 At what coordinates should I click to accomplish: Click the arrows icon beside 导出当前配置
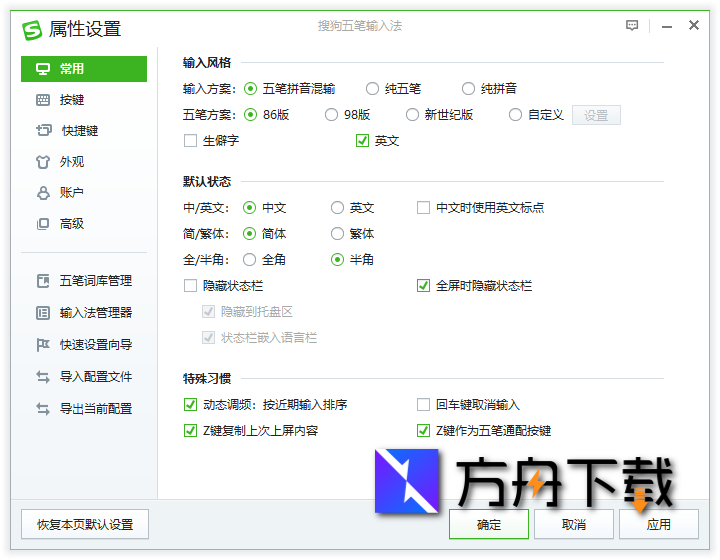pyautogui.click(x=43, y=409)
